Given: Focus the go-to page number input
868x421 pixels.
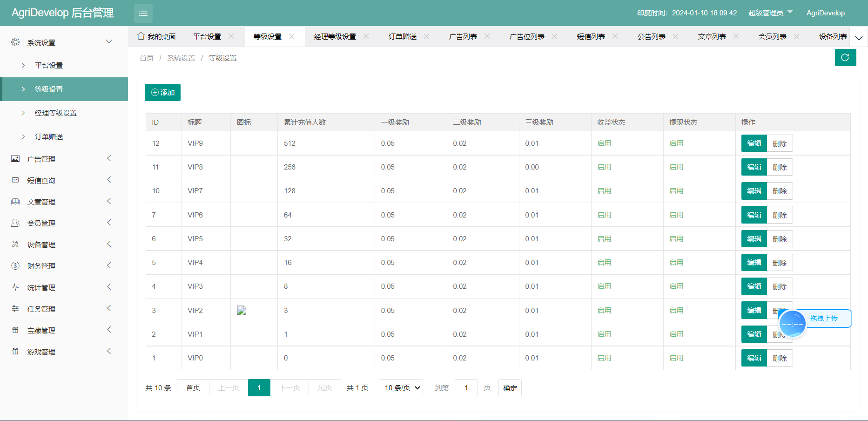Looking at the screenshot, I should coord(466,387).
